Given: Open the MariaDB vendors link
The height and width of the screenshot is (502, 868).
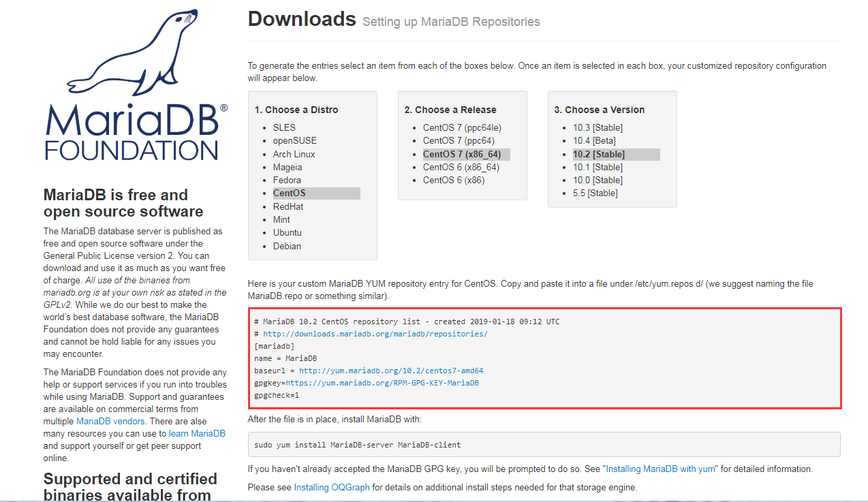Looking at the screenshot, I should tap(110, 421).
